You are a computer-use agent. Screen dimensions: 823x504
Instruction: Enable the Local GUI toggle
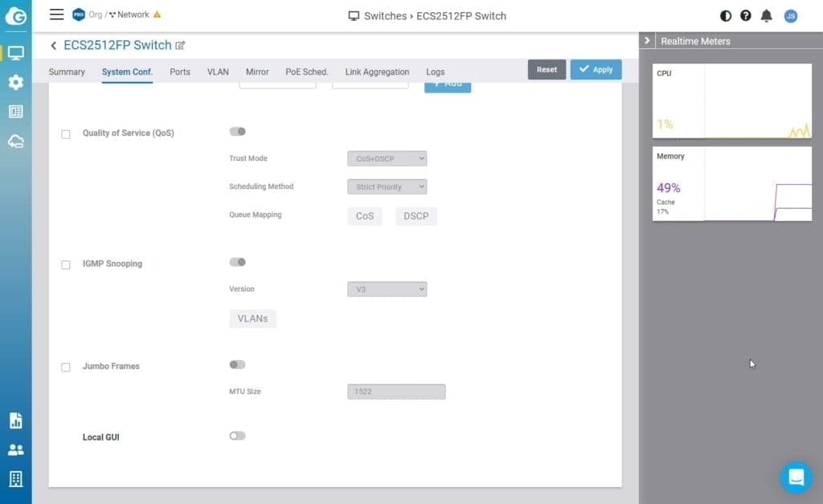point(237,436)
